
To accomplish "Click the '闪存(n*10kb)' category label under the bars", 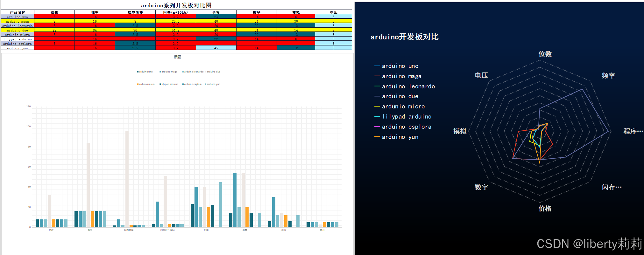I will [x=167, y=230].
